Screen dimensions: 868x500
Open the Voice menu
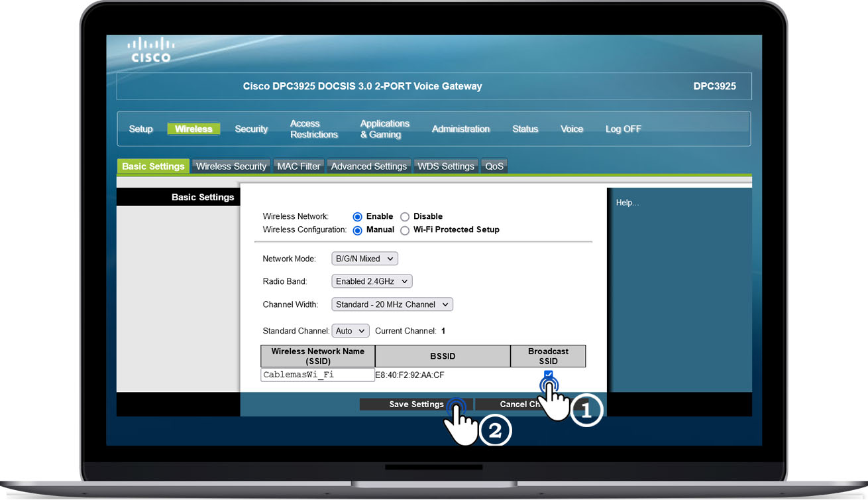[572, 129]
